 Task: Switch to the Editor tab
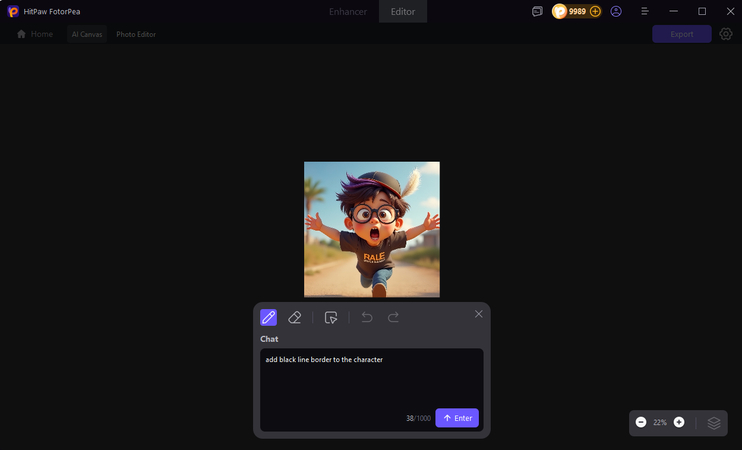coord(403,11)
